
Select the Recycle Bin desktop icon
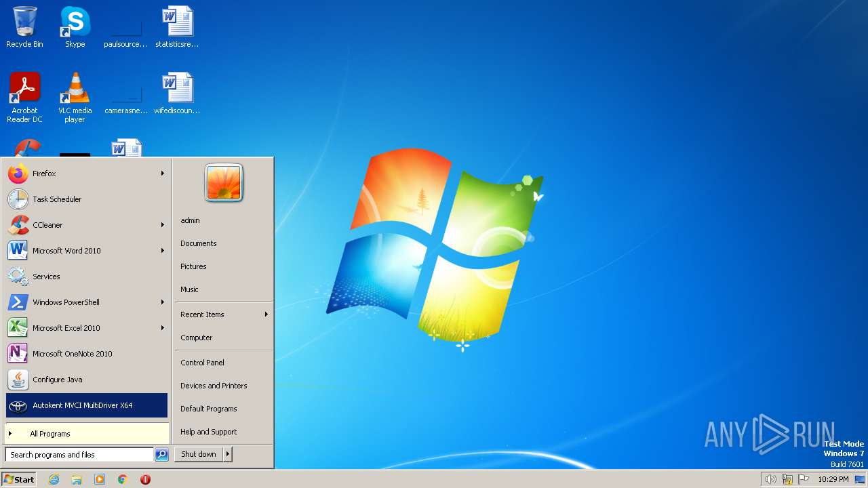pyautogui.click(x=24, y=27)
